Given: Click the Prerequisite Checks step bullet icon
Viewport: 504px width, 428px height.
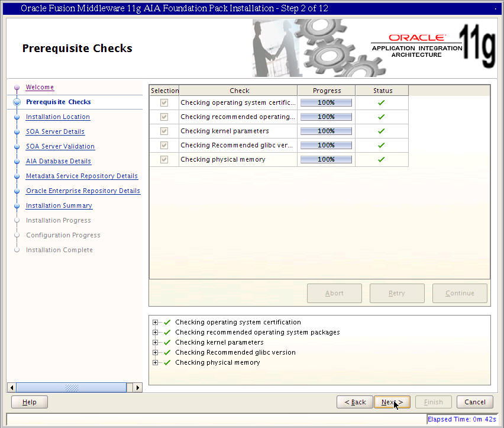Looking at the screenshot, I should [17, 102].
